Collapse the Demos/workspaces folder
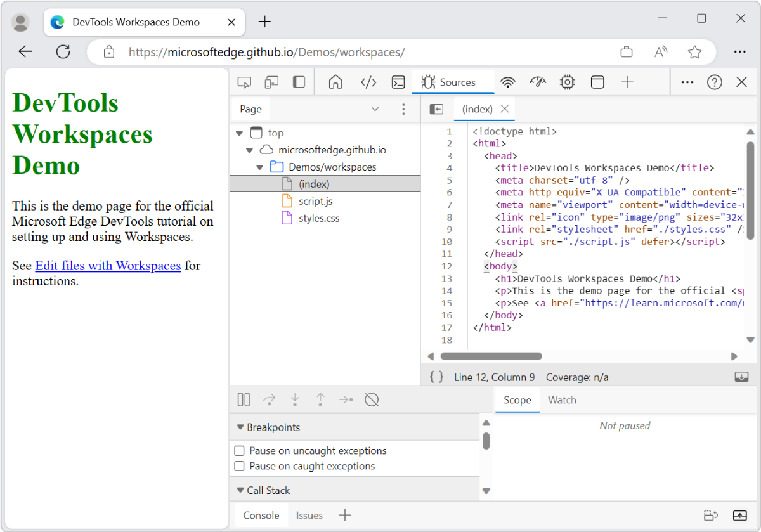The height and width of the screenshot is (532, 761). (259, 167)
